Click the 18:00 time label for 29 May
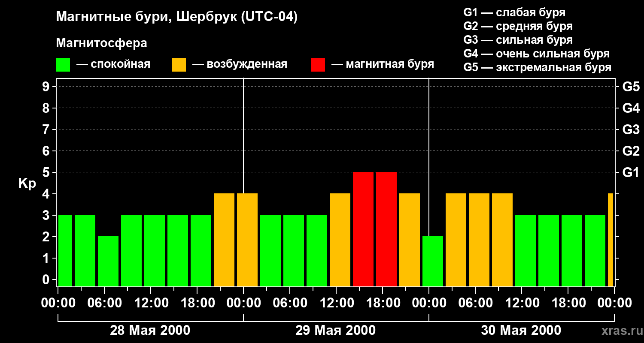The image size is (644, 343). click(383, 303)
